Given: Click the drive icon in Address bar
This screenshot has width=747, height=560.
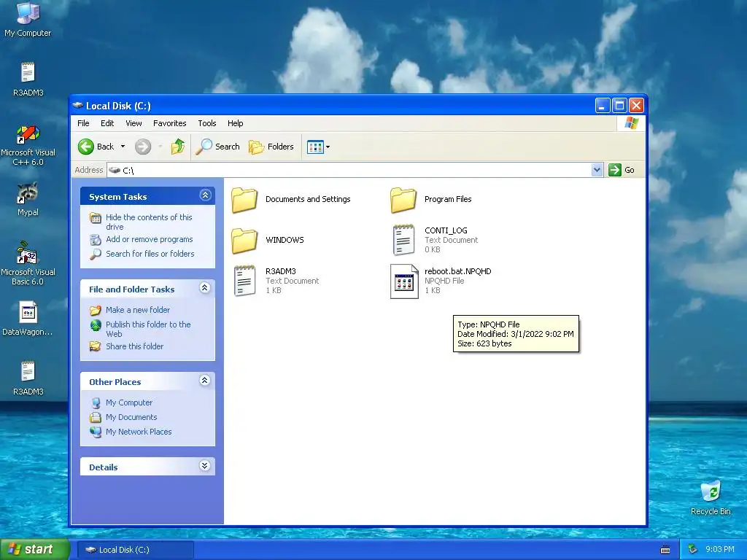Looking at the screenshot, I should (115, 170).
